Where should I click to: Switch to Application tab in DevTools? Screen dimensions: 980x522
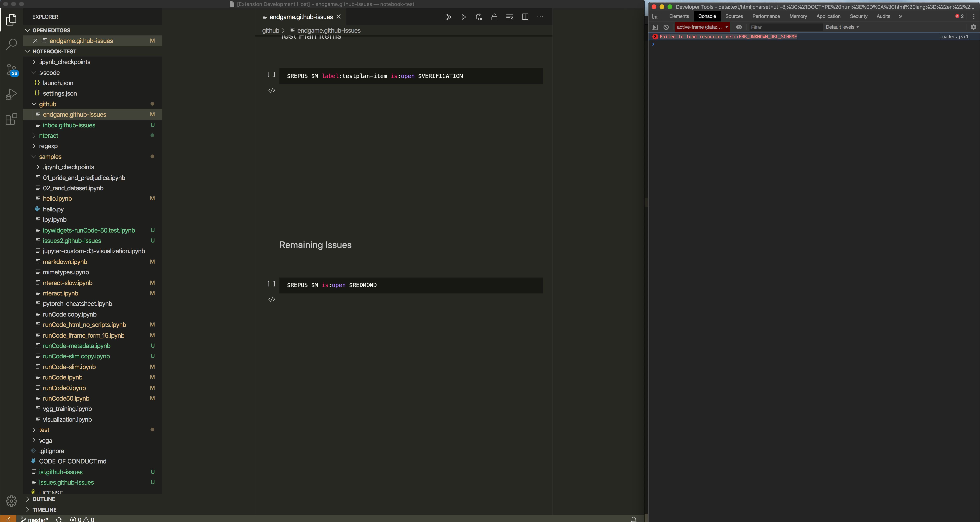click(x=828, y=16)
